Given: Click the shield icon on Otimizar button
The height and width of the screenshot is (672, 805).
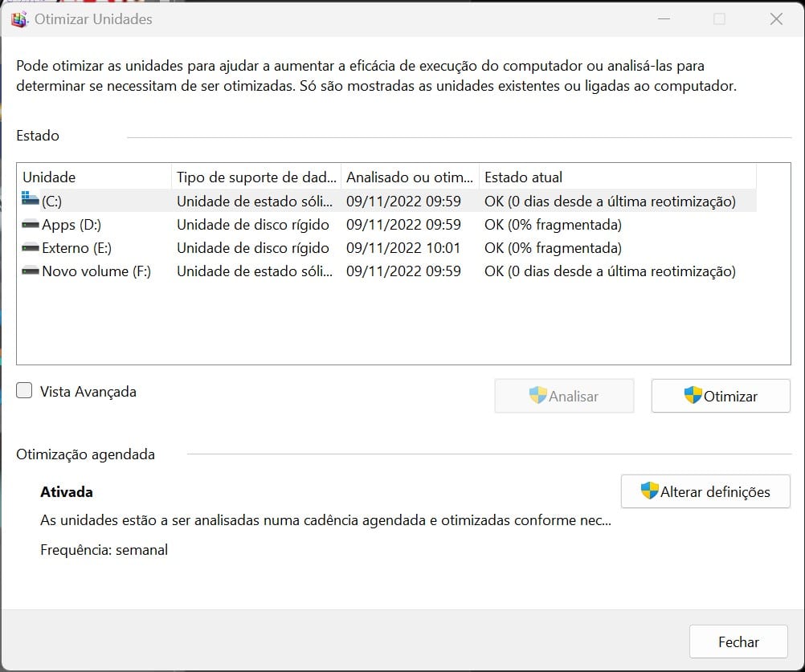Looking at the screenshot, I should pyautogui.click(x=693, y=396).
